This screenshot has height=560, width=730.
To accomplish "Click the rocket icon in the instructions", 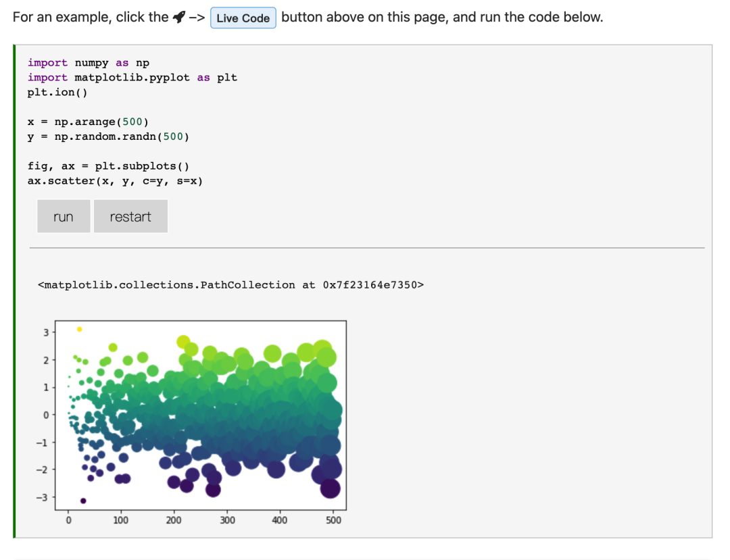I will pos(178,18).
